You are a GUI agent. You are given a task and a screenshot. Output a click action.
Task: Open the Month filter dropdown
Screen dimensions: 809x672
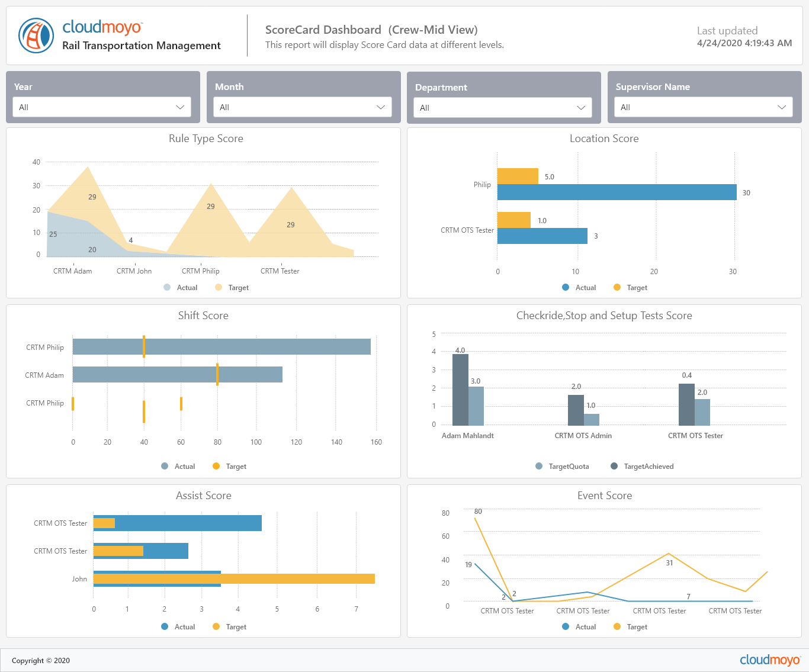coord(303,107)
